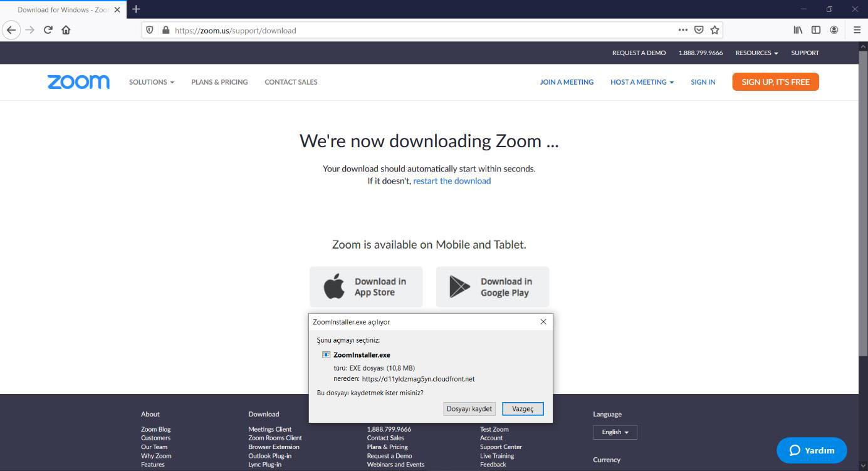Viewport: 868px width, 471px height.
Task: Click Download in Google Play badge
Action: 493,287
